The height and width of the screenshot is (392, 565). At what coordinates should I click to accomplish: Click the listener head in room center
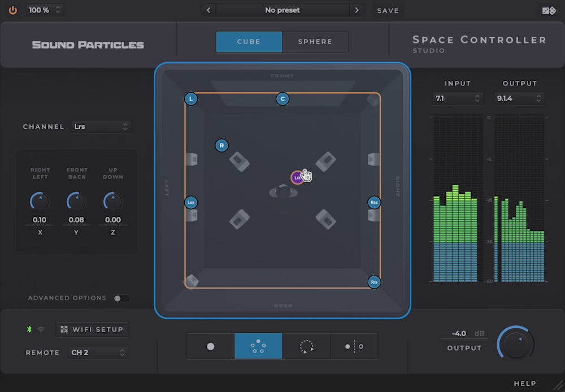pos(283,191)
